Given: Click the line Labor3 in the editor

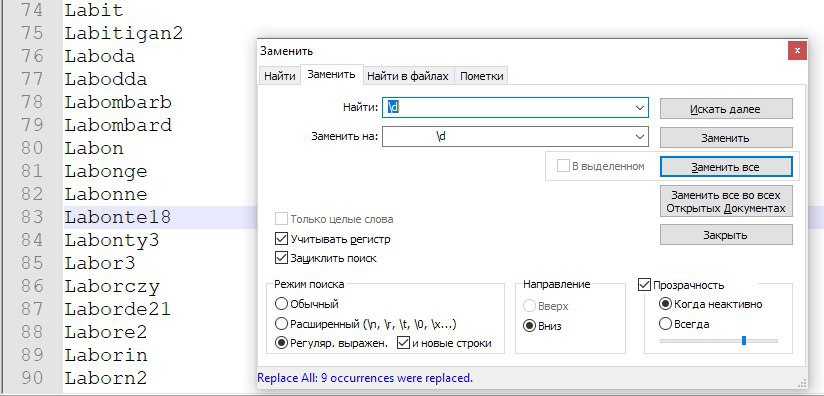Looking at the screenshot, I should tap(100, 263).
